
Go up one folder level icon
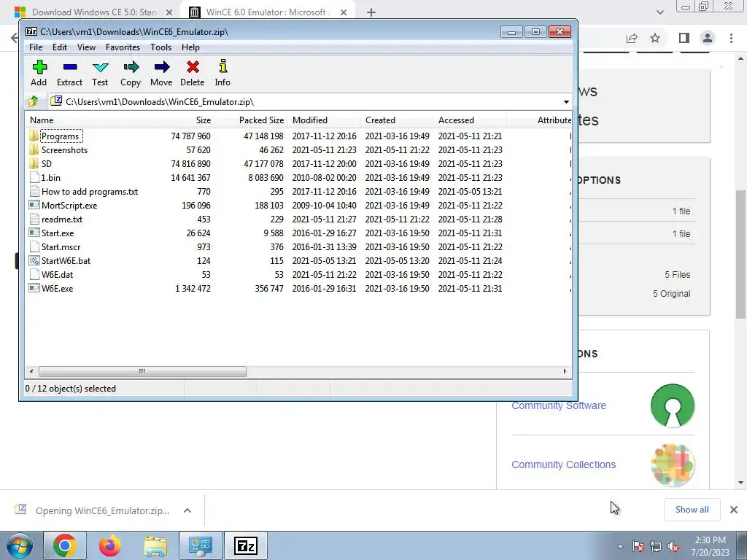[x=34, y=101]
